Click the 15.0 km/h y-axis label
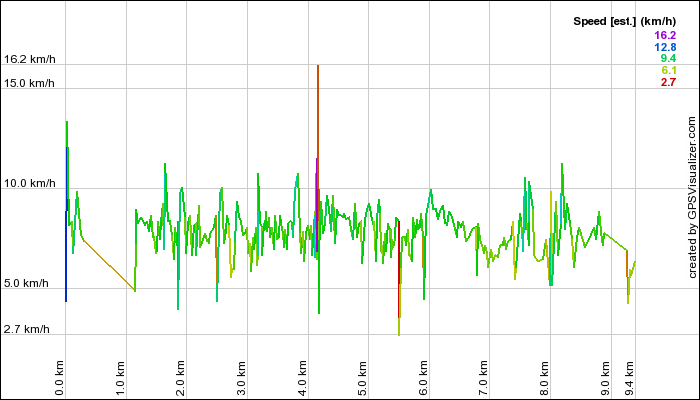The width and height of the screenshot is (700, 400). pos(29,83)
